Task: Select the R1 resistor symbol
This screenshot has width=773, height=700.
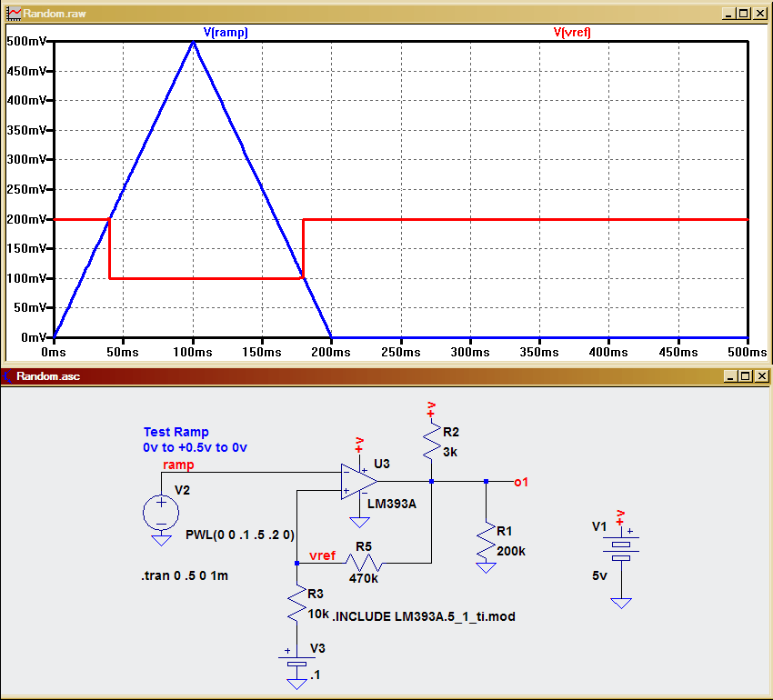Action: click(x=487, y=541)
